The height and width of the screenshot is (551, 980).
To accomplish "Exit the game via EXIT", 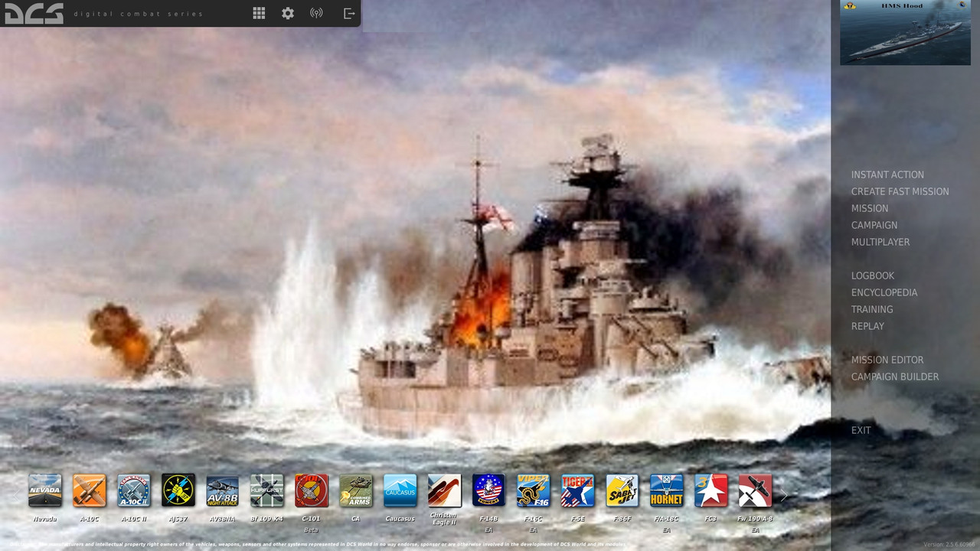I will coord(861,430).
